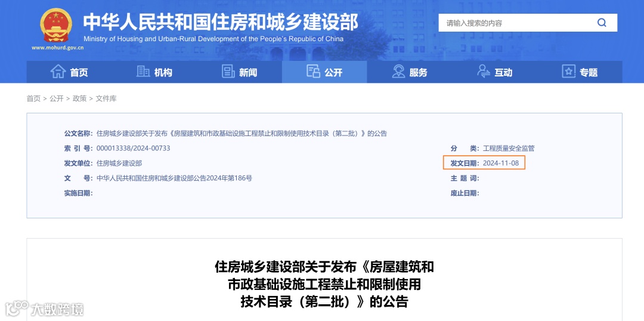This screenshot has height=321, width=644.
Task: Click the house icon beside 首页
Action: pyautogui.click(x=58, y=72)
